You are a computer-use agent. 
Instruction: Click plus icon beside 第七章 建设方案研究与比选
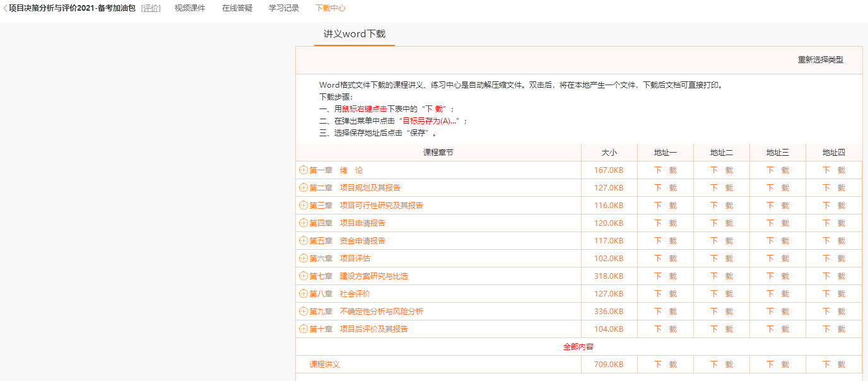(303, 276)
